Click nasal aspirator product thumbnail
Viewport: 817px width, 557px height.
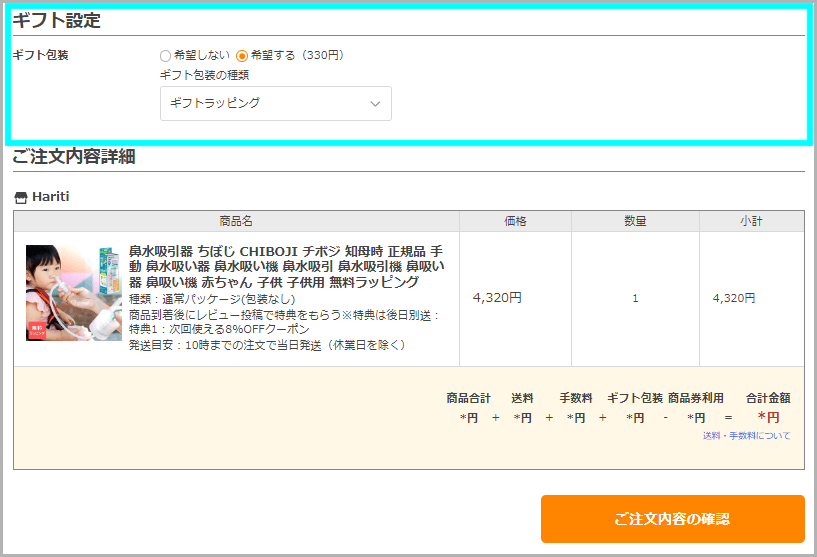click(73, 293)
